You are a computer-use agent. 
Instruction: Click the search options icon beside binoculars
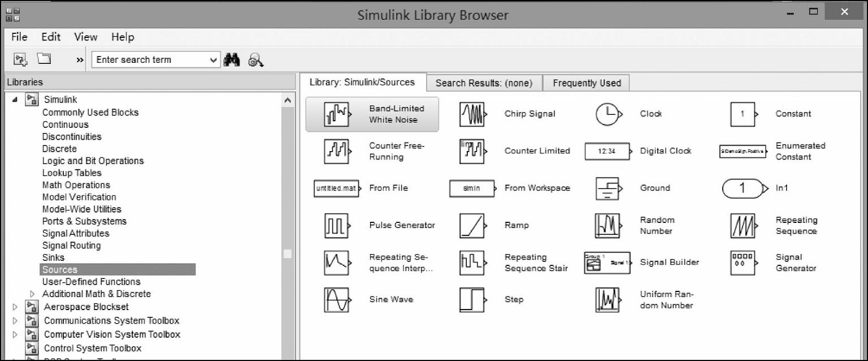pos(256,60)
